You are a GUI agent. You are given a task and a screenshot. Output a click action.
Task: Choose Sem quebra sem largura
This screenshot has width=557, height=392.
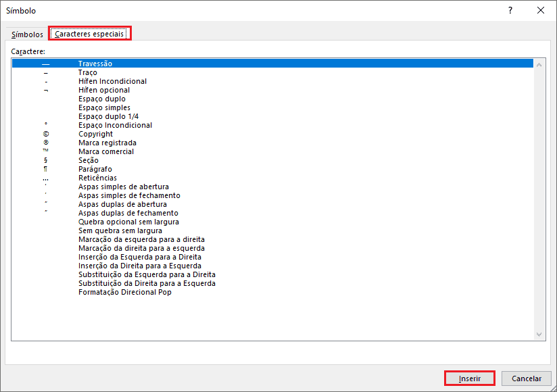pos(272,230)
